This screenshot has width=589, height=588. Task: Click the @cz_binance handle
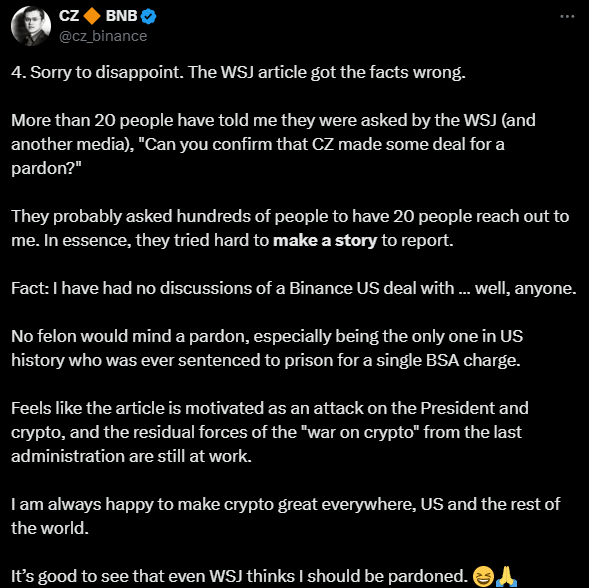pyautogui.click(x=103, y=36)
